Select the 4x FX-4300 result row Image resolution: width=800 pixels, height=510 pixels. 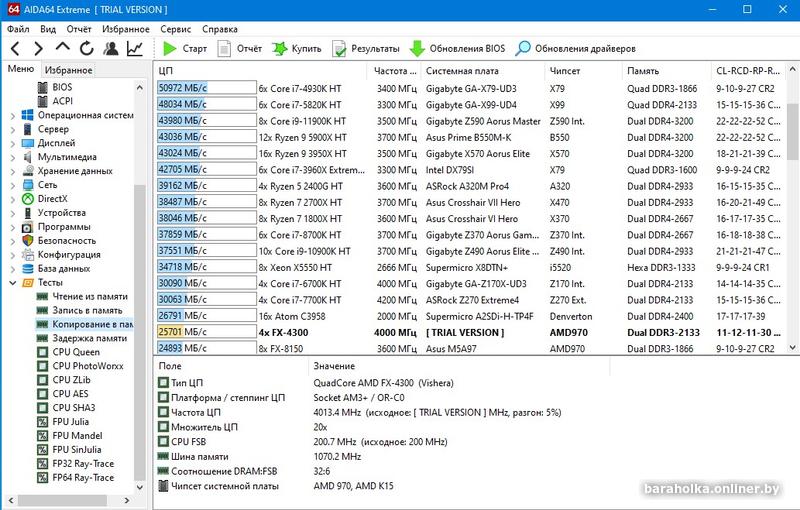pyautogui.click(x=469, y=333)
